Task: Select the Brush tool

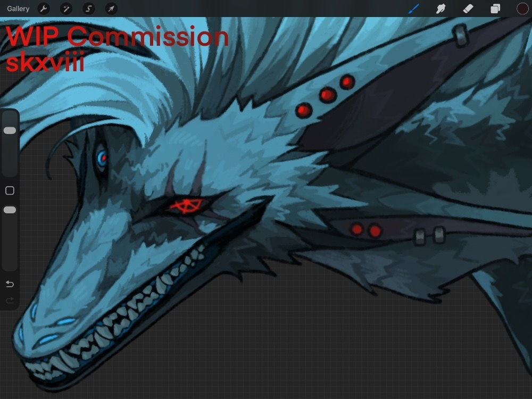Action: pyautogui.click(x=413, y=9)
